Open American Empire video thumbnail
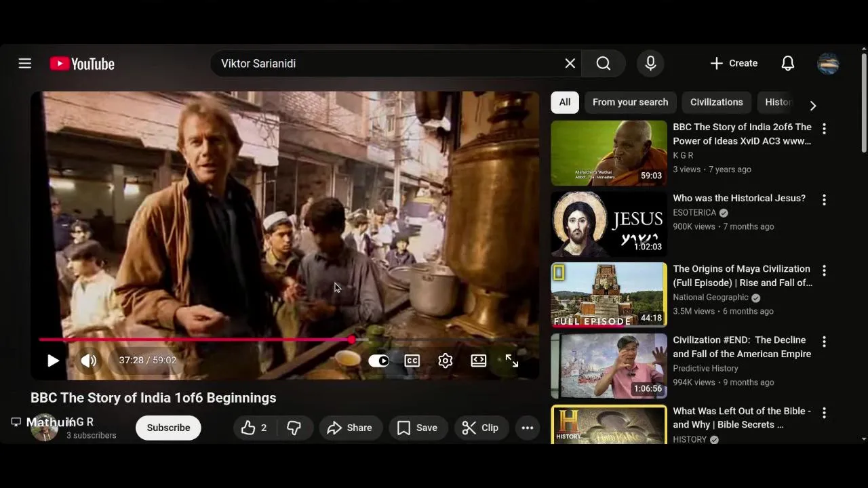 point(609,366)
